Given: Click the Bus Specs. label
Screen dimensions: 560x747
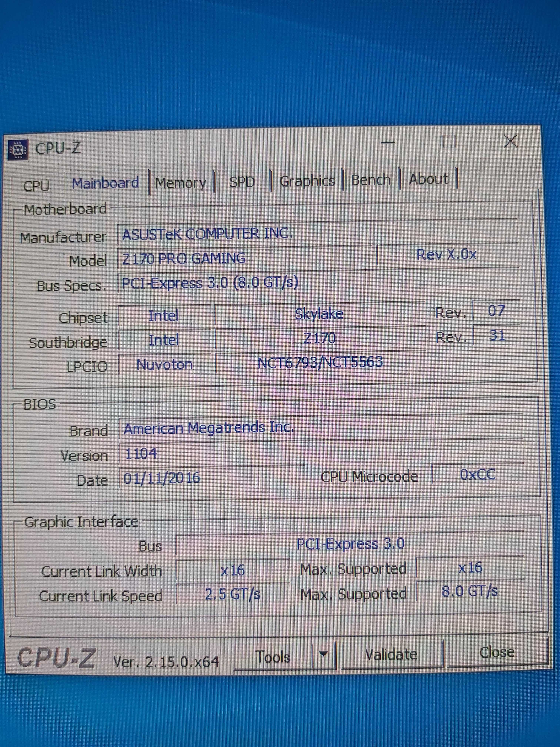Looking at the screenshot, I should coord(71,286).
